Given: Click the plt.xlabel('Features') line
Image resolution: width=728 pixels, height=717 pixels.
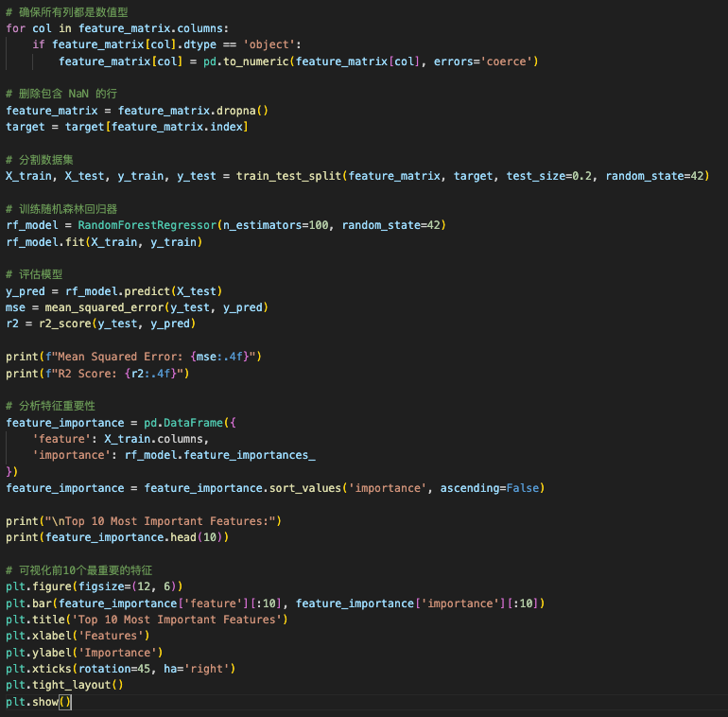Looking at the screenshot, I should [78, 636].
